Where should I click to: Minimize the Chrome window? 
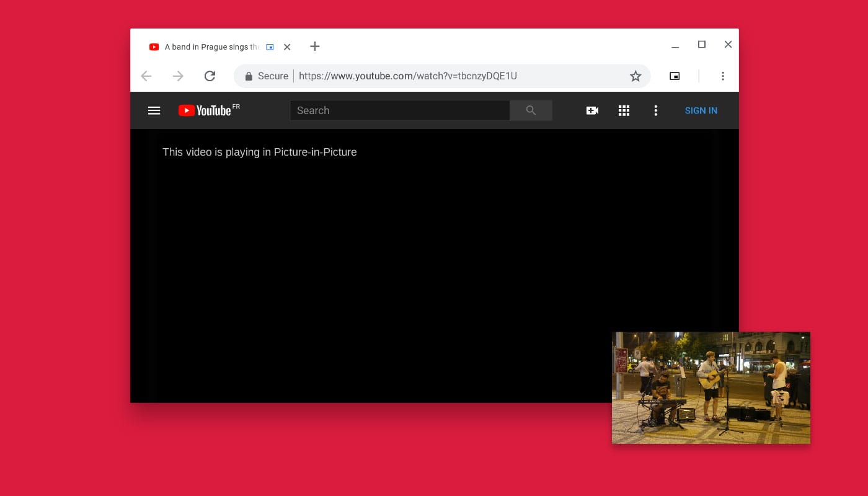(675, 46)
